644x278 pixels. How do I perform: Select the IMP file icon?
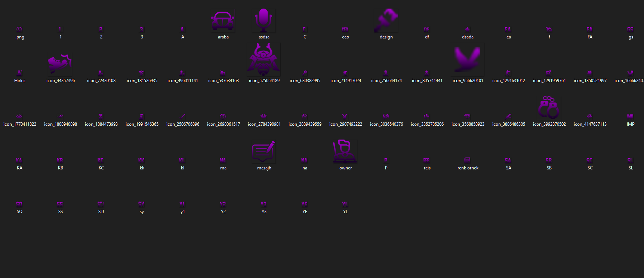[630, 116]
